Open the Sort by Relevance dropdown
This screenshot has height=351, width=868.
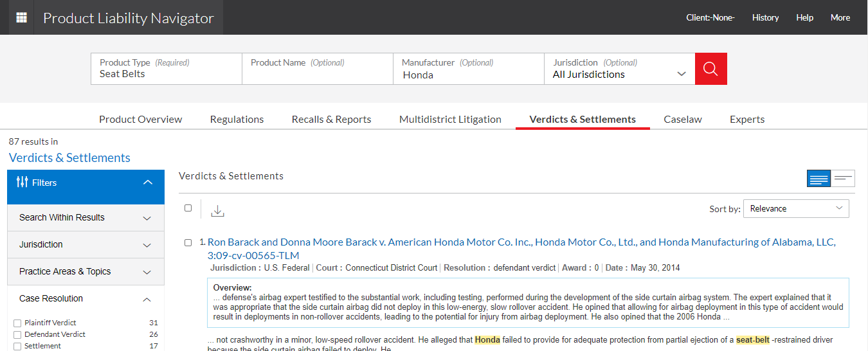[796, 208]
